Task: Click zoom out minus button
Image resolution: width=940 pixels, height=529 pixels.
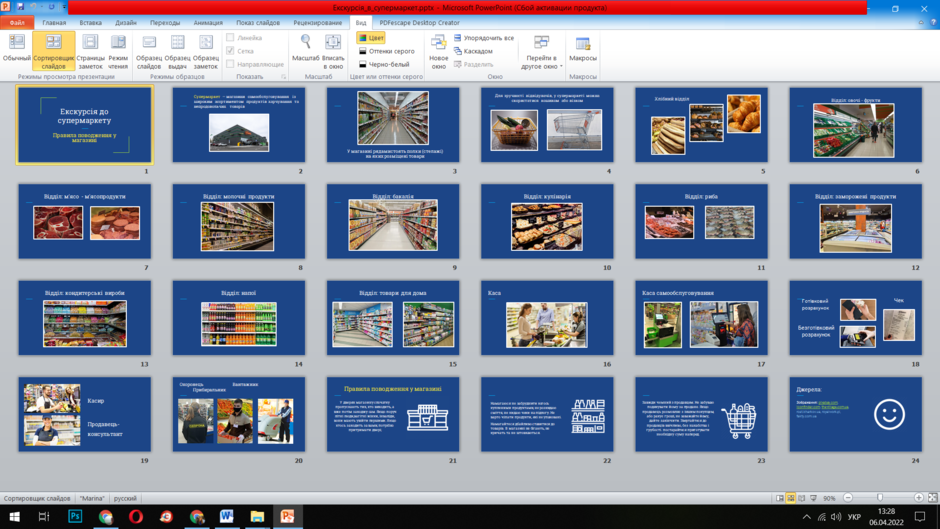Action: (848, 498)
